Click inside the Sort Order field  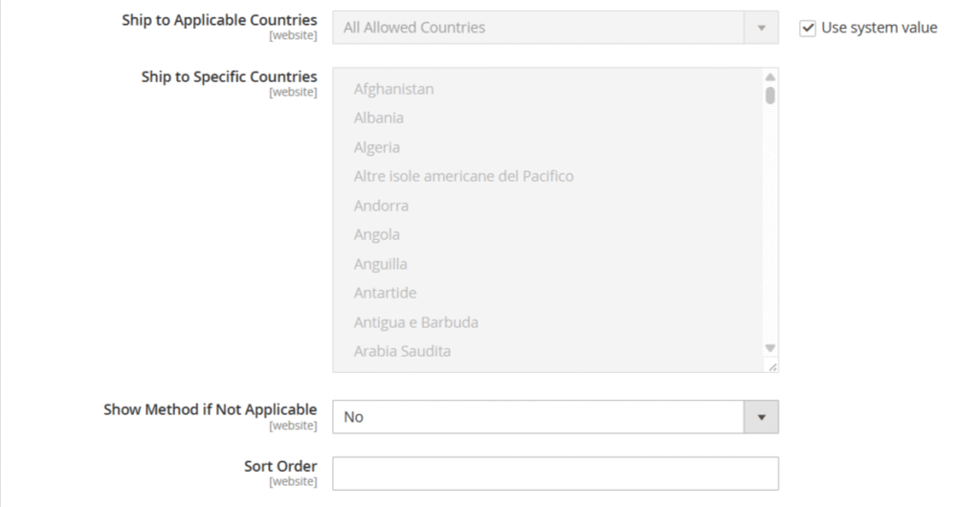[x=555, y=473]
